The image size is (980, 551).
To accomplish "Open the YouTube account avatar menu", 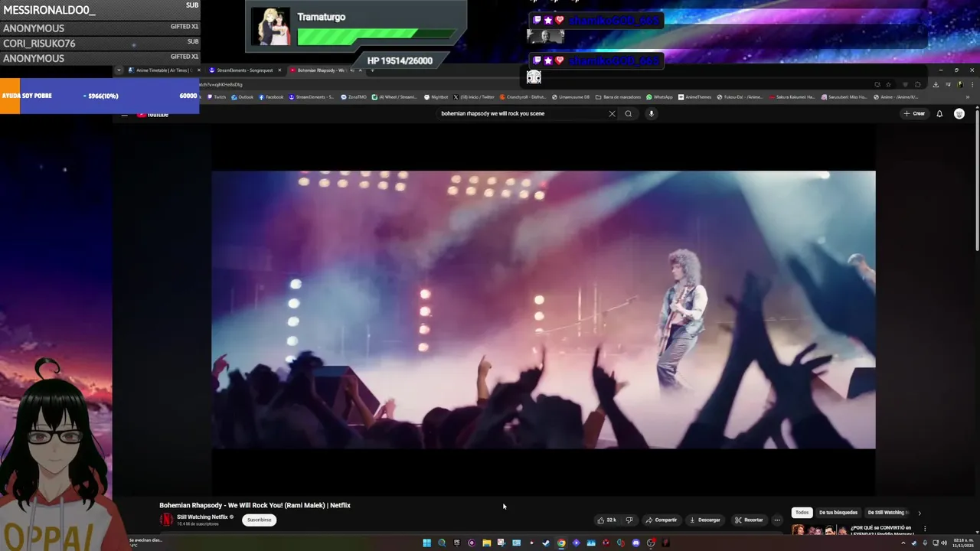I will click(959, 113).
